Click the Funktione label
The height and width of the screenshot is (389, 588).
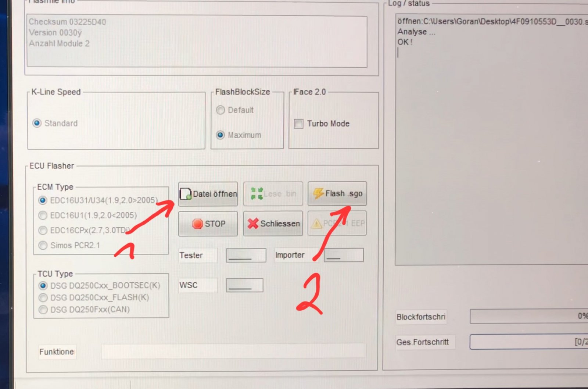(x=57, y=352)
